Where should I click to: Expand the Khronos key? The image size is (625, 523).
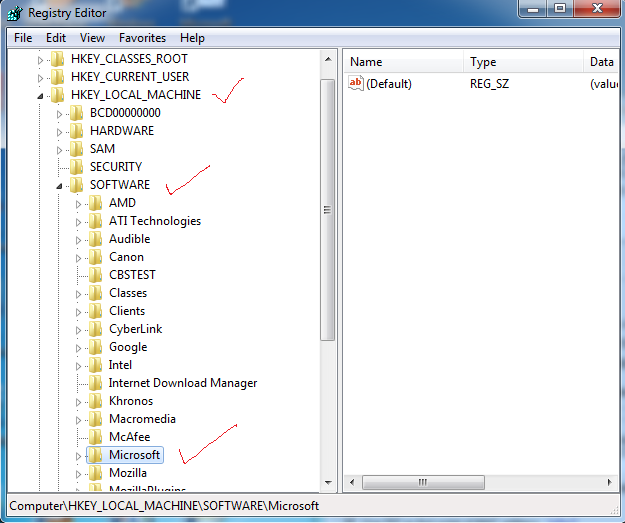[x=79, y=403]
